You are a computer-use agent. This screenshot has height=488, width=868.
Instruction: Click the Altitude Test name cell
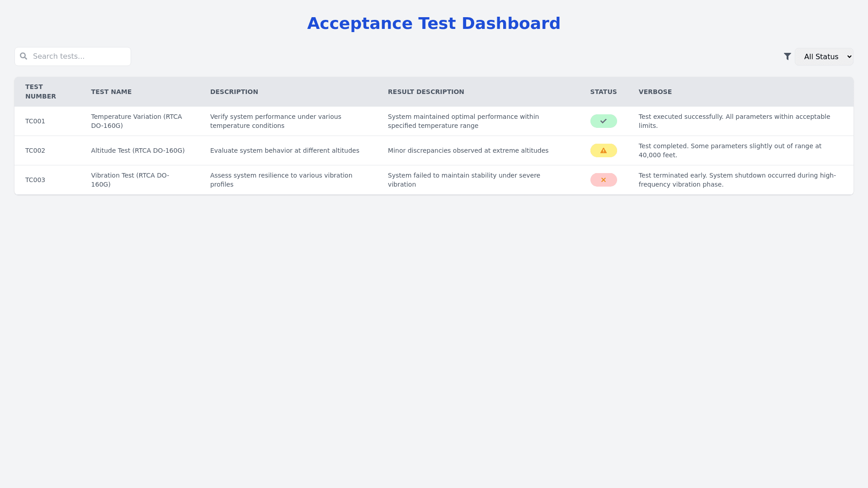(x=138, y=150)
